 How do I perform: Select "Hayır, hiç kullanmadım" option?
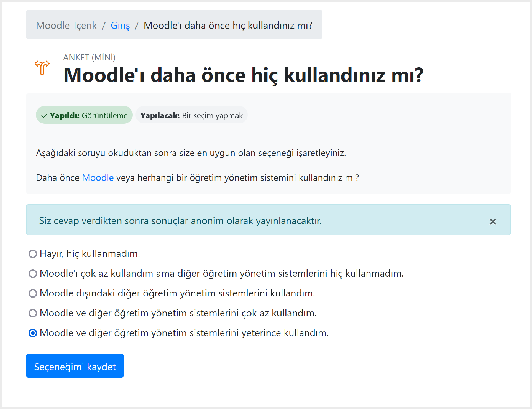(33, 254)
